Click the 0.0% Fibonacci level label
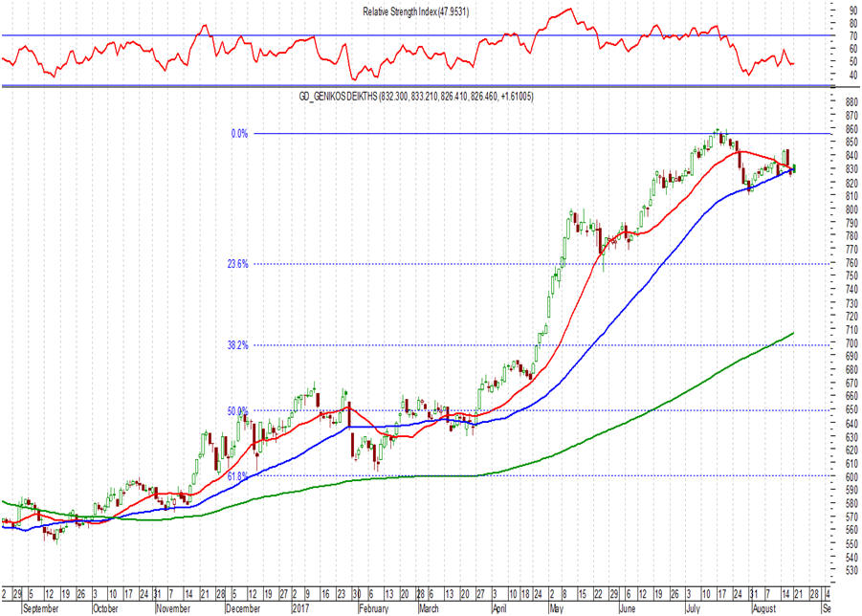The image size is (862, 616). pos(240,134)
